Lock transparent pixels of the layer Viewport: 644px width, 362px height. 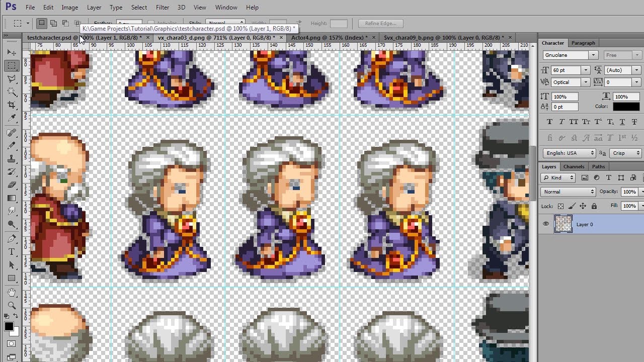(x=560, y=206)
